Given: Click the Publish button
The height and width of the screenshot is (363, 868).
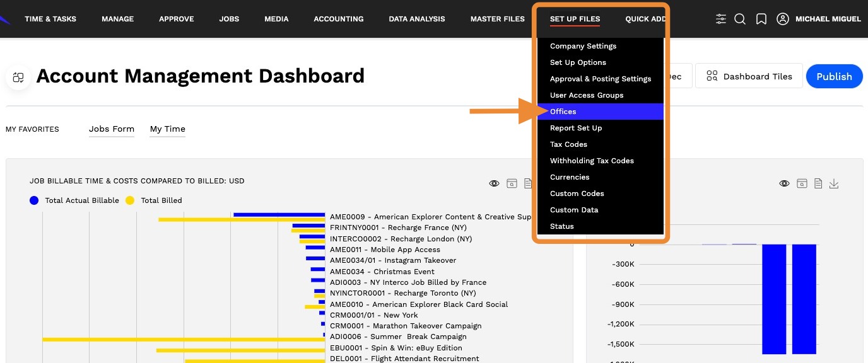Looking at the screenshot, I should click(x=834, y=76).
